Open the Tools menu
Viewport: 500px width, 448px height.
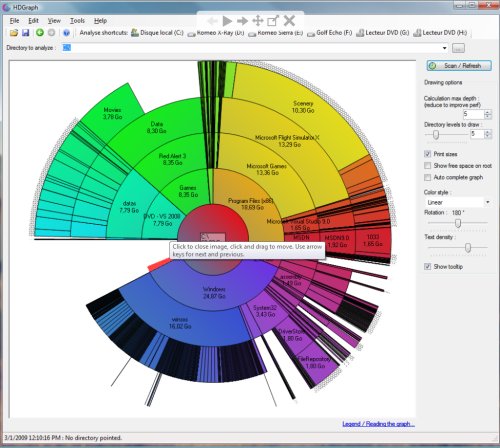[77, 21]
